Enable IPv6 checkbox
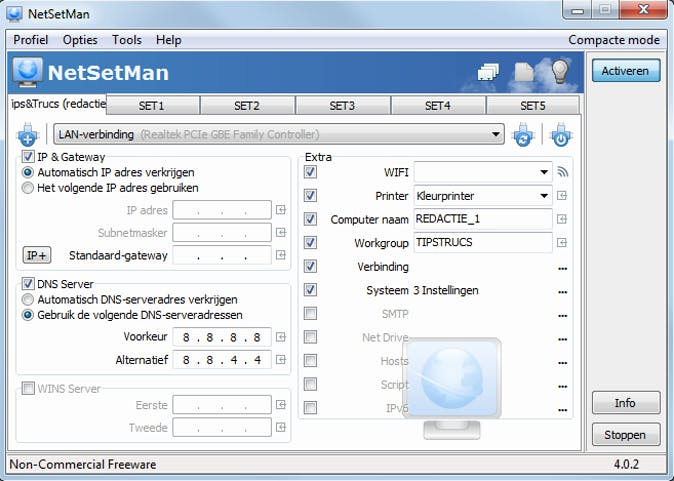Image resolution: width=674 pixels, height=481 pixels. [310, 407]
